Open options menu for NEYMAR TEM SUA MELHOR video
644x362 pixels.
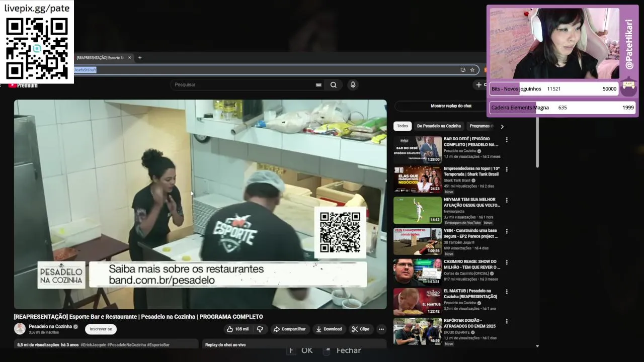coord(507,200)
